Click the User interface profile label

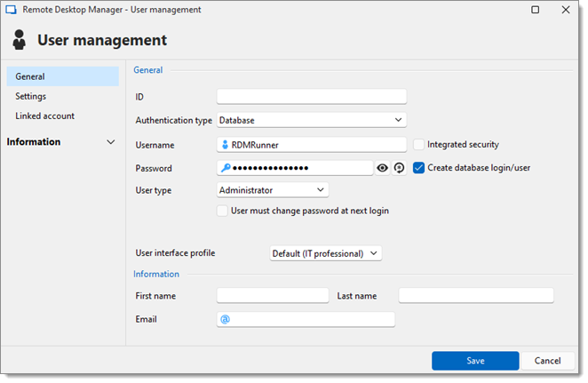pos(175,253)
